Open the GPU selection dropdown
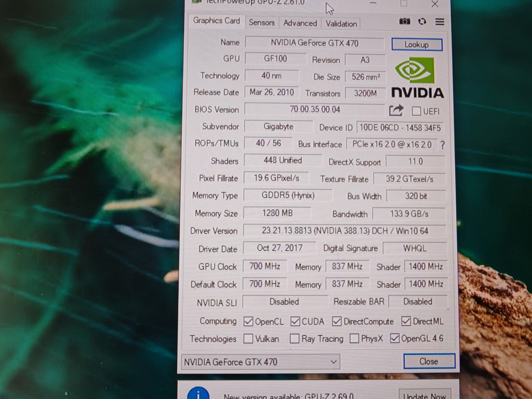 [x=260, y=362]
